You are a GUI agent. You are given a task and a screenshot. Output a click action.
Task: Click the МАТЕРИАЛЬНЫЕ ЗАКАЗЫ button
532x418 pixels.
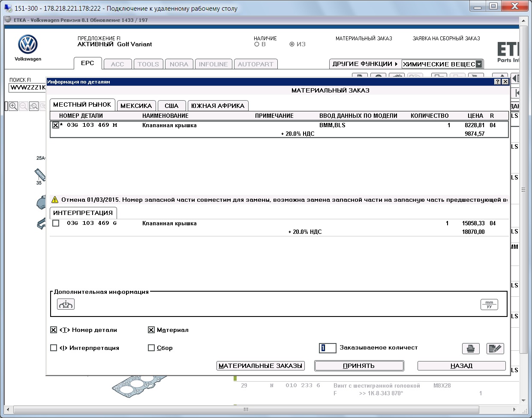(261, 366)
